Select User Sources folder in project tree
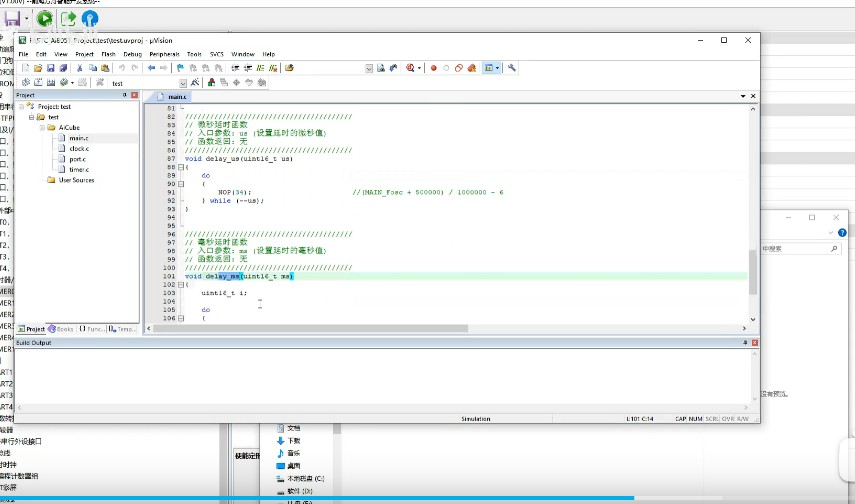855x504 pixels. pos(76,180)
